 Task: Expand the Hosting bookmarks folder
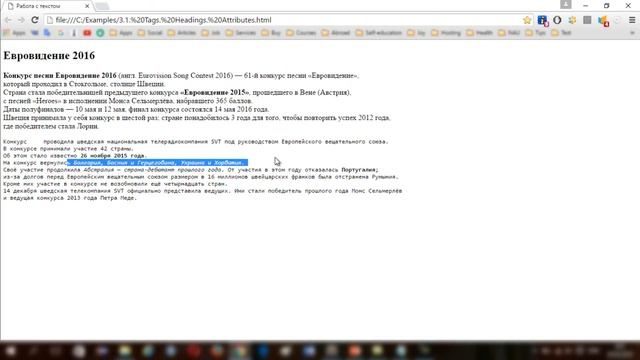(x=446, y=33)
